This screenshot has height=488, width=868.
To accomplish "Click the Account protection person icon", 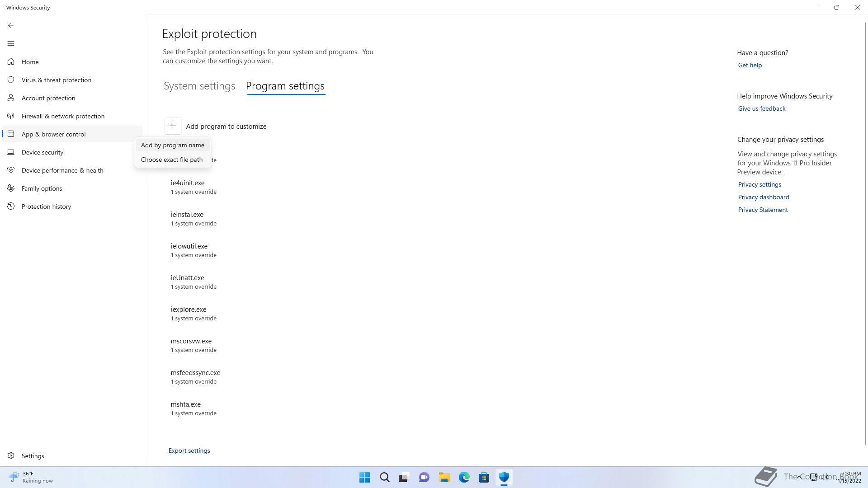I will 11,98.
